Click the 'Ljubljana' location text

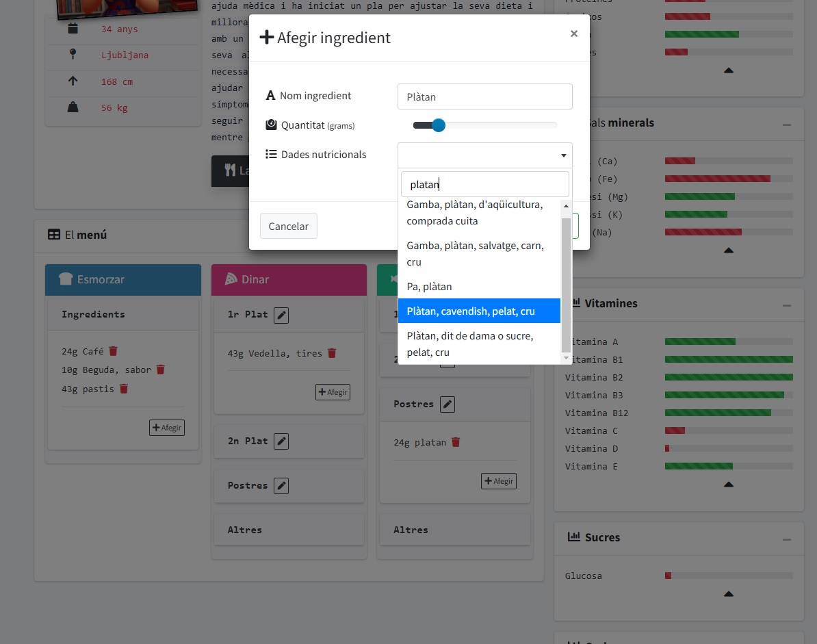(x=125, y=55)
